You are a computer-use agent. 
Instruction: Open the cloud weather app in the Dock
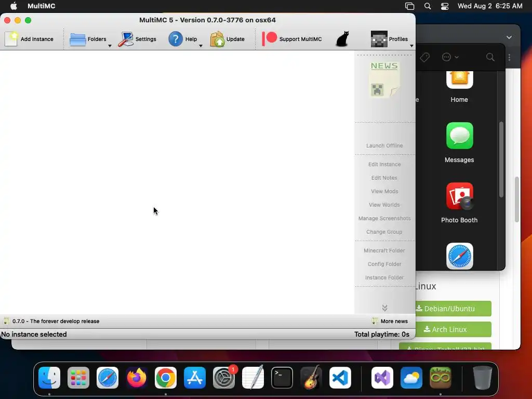pyautogui.click(x=411, y=378)
